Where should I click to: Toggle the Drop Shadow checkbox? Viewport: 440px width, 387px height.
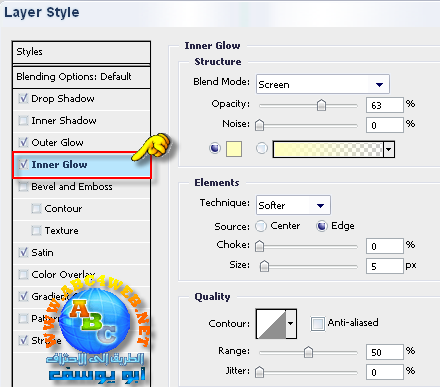click(23, 99)
